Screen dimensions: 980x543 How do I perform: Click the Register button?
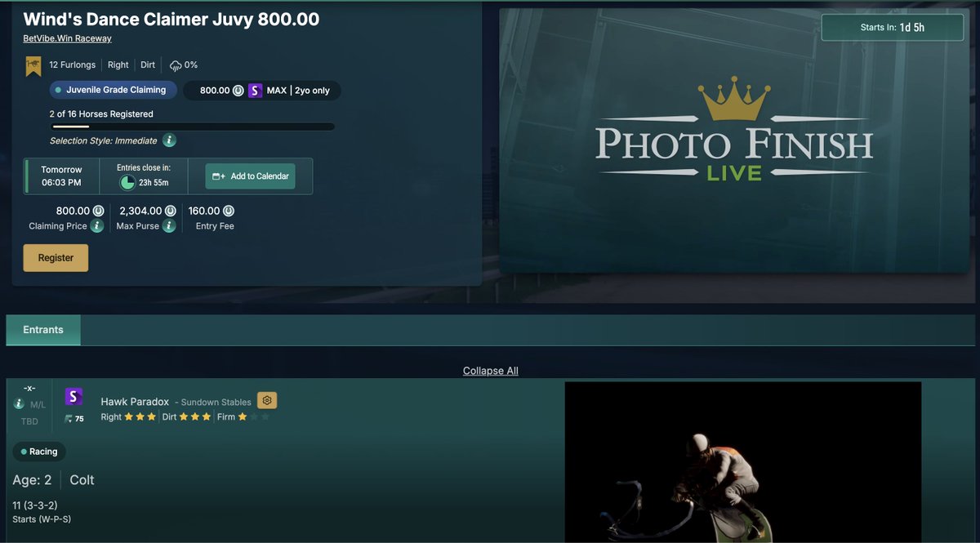[x=56, y=258]
